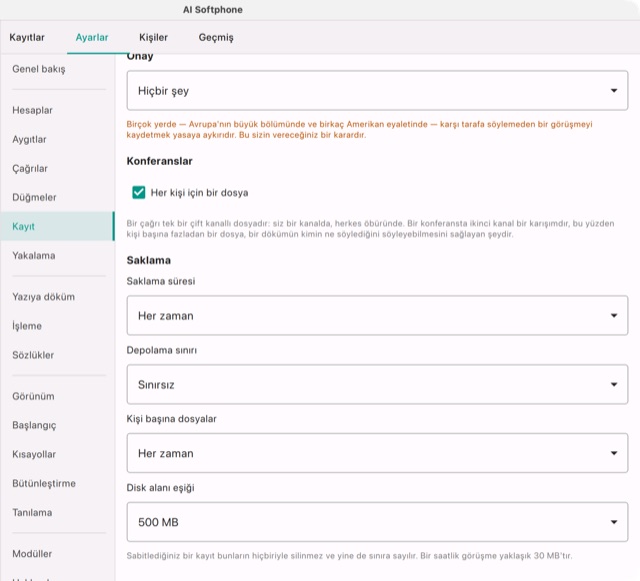
Task: Click the AI Softphone window title
Action: point(213,10)
